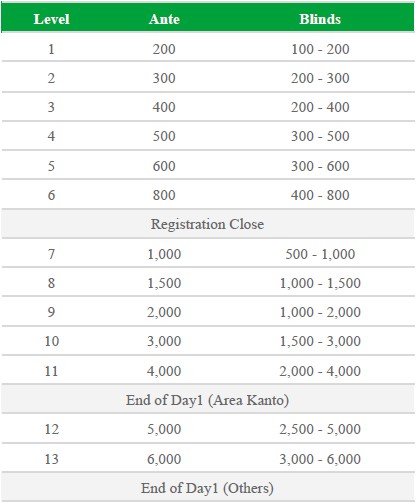This screenshot has width=416, height=503.
Task: Click blinds cell 3,000 - 6,000
Action: [x=320, y=459]
